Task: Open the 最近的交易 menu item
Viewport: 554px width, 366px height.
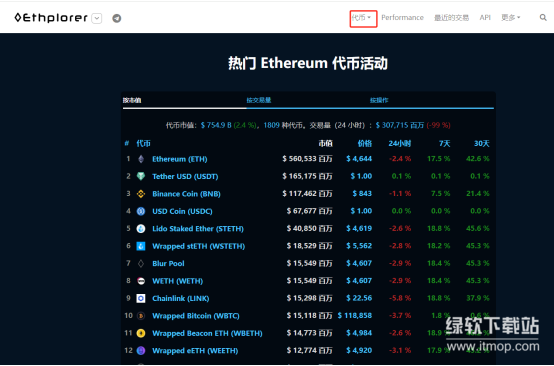Action: click(x=451, y=18)
